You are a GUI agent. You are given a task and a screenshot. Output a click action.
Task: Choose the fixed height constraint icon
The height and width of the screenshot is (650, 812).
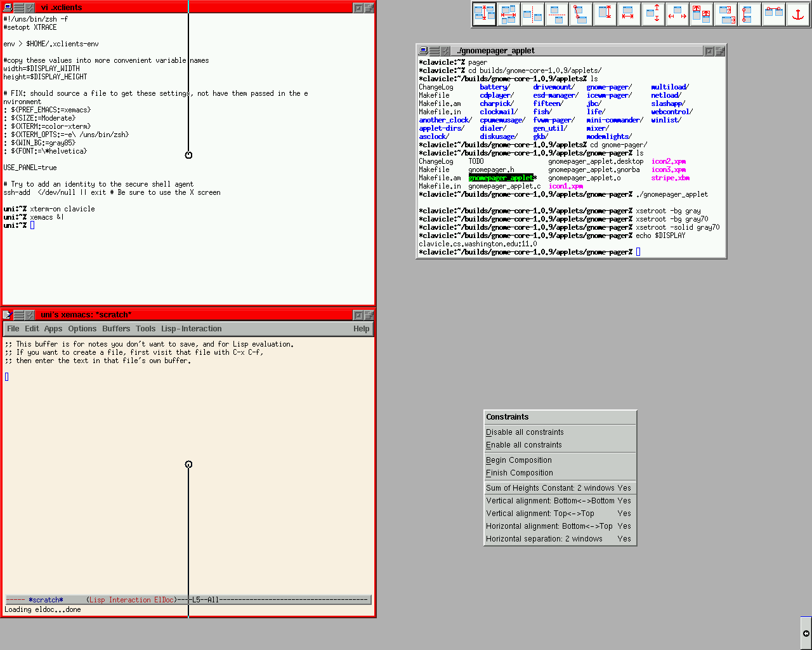[x=605, y=14]
